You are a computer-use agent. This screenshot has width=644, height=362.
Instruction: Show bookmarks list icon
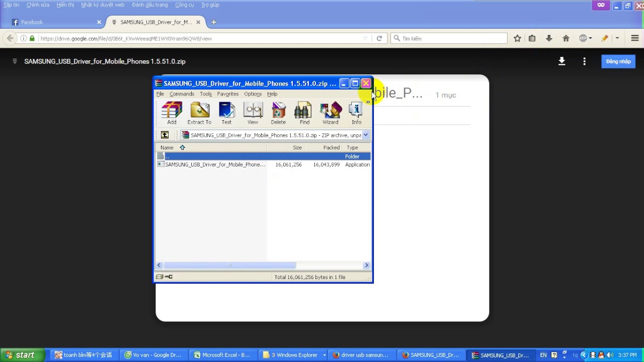tap(532, 38)
